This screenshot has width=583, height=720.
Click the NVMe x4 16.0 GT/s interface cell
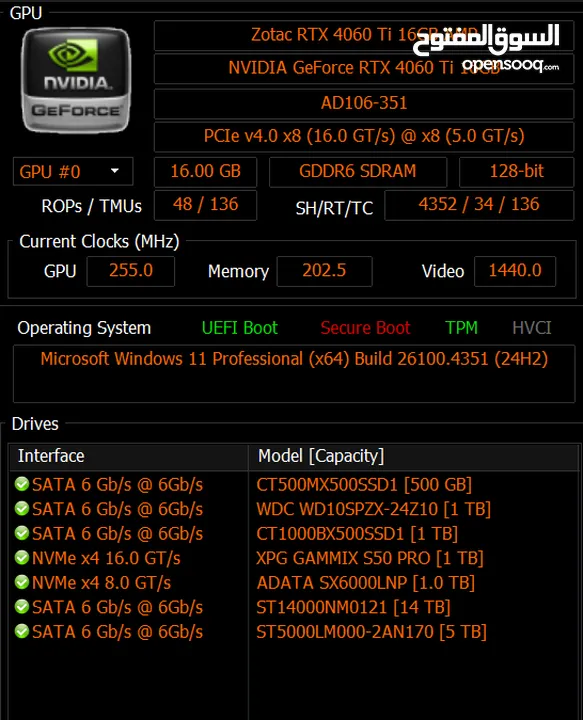[x=106, y=558]
